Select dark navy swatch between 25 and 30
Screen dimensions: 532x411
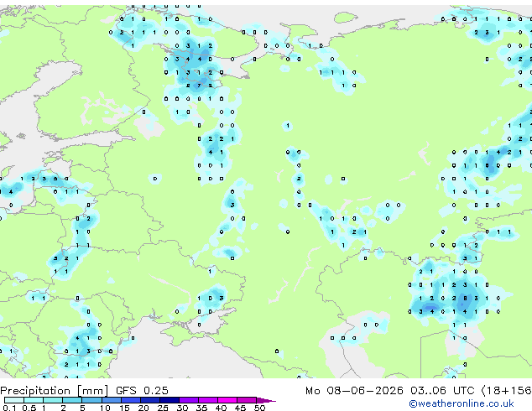170,400
